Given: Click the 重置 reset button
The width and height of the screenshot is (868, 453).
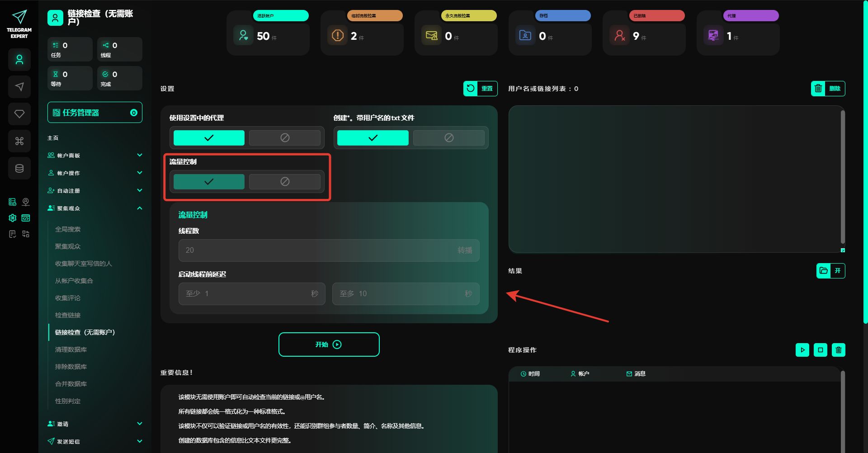Looking at the screenshot, I should [480, 89].
